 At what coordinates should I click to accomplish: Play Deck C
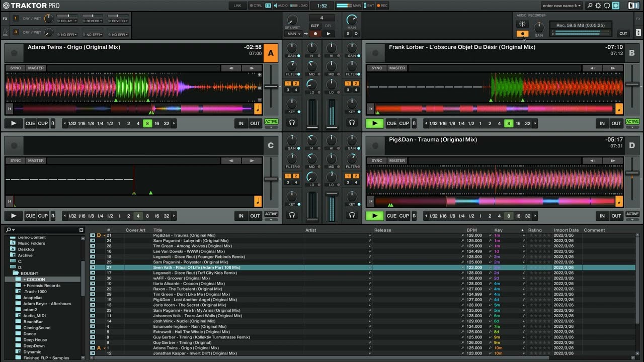click(14, 216)
